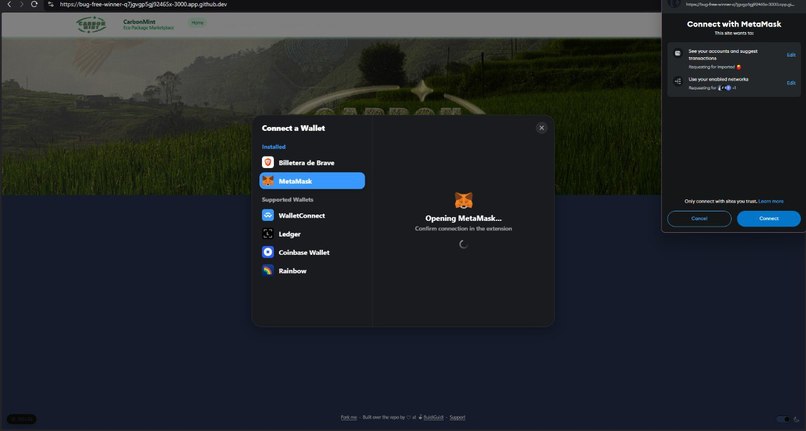Click the loading spinner under MetaMask message
Image resolution: width=806 pixels, height=431 pixels.
coord(463,244)
